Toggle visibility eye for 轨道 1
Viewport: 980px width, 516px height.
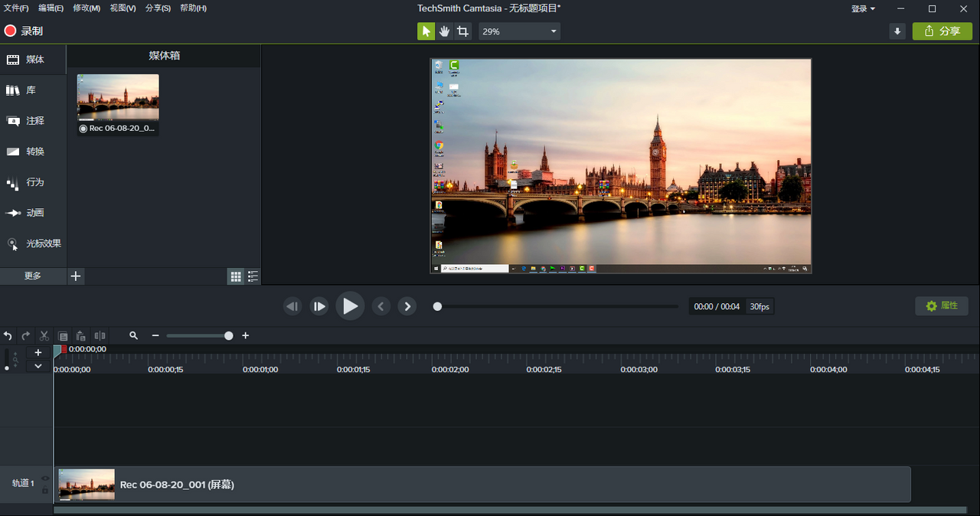[45, 478]
